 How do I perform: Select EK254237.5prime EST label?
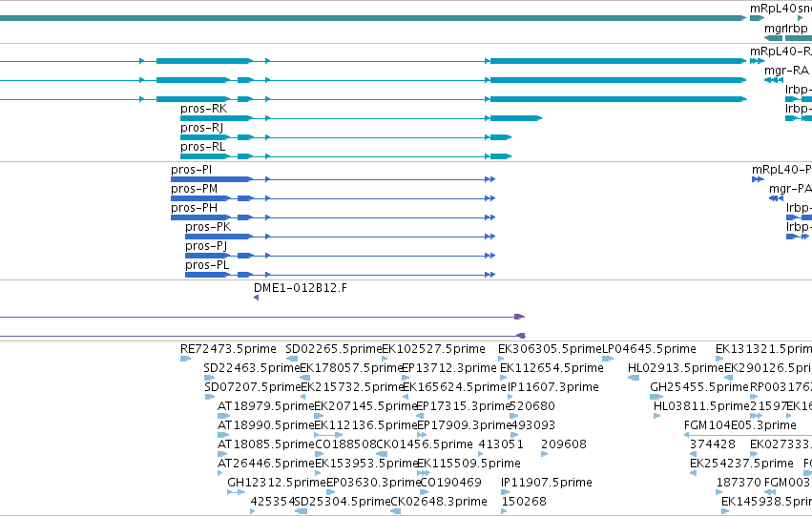click(x=741, y=464)
